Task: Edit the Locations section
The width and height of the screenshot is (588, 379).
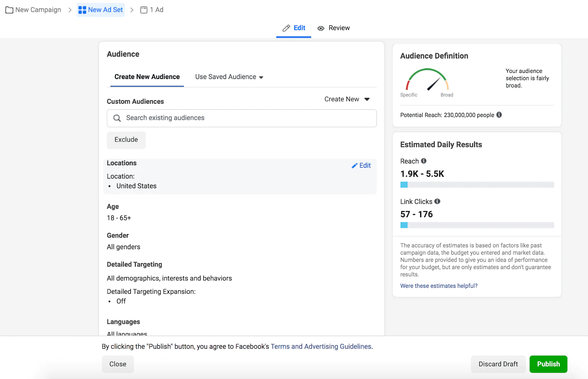Action: coord(361,165)
